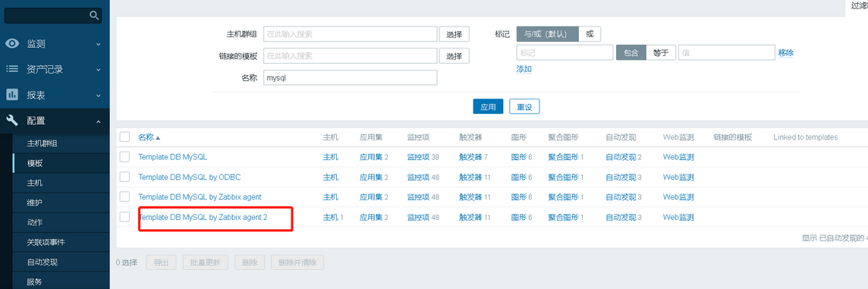Click the 名称 field containing mysql

click(351, 77)
